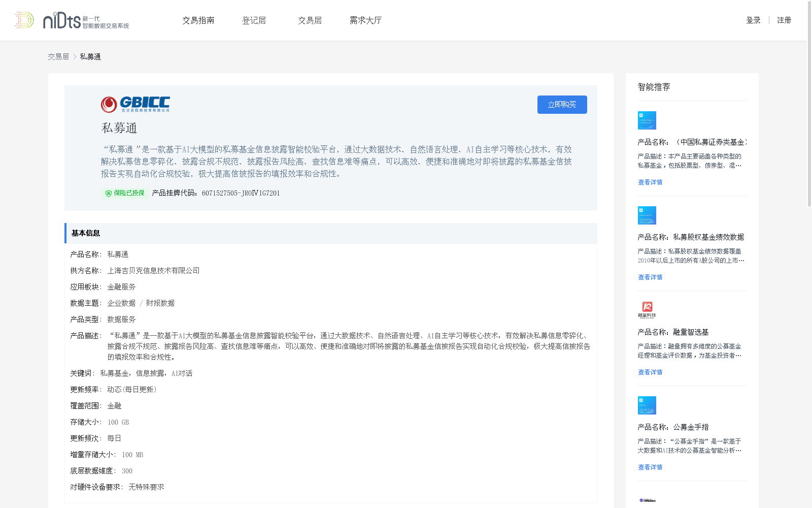View details of 融量智选基 product
Screen dimensions: 812x508
(650, 372)
